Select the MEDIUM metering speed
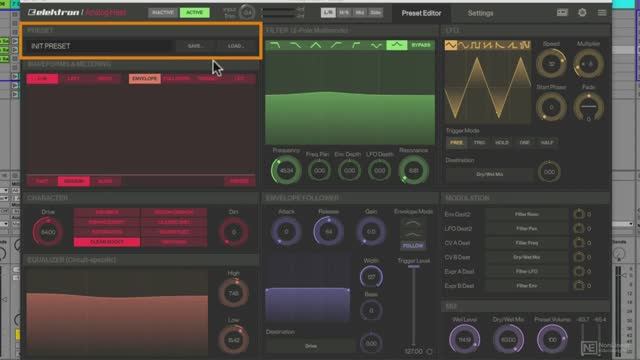 (74, 181)
